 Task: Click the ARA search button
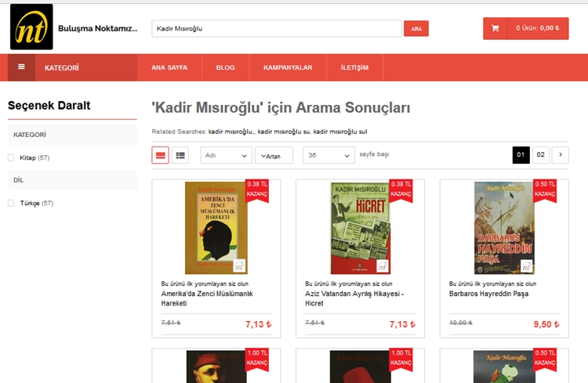pyautogui.click(x=416, y=28)
